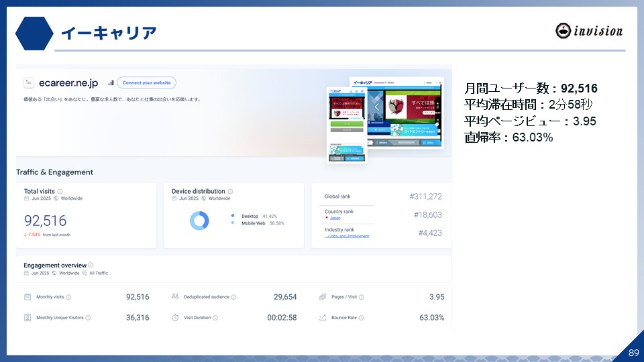Click the Monthly visits calendar icon
The width and height of the screenshot is (644, 362).
coord(28,297)
